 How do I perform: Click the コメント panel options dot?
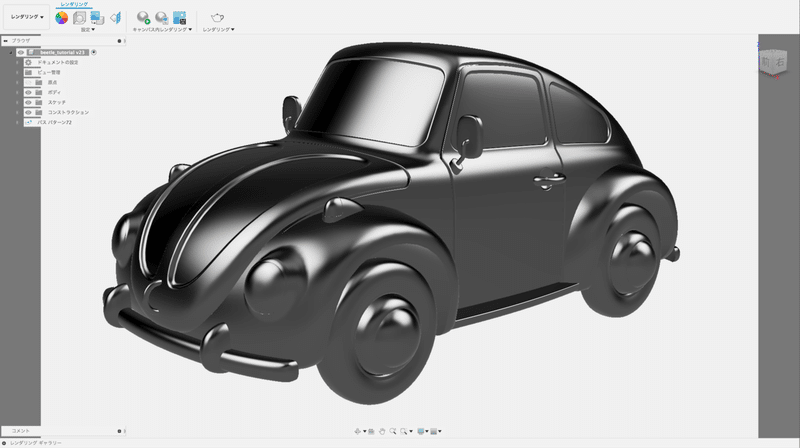119,431
